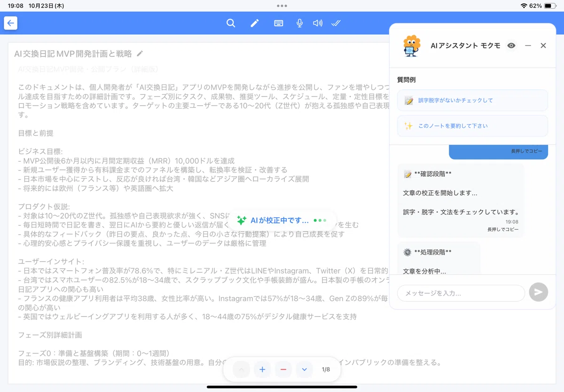Show the keyboard via toolbar icon
This screenshot has height=392, width=564.
pyautogui.click(x=279, y=23)
